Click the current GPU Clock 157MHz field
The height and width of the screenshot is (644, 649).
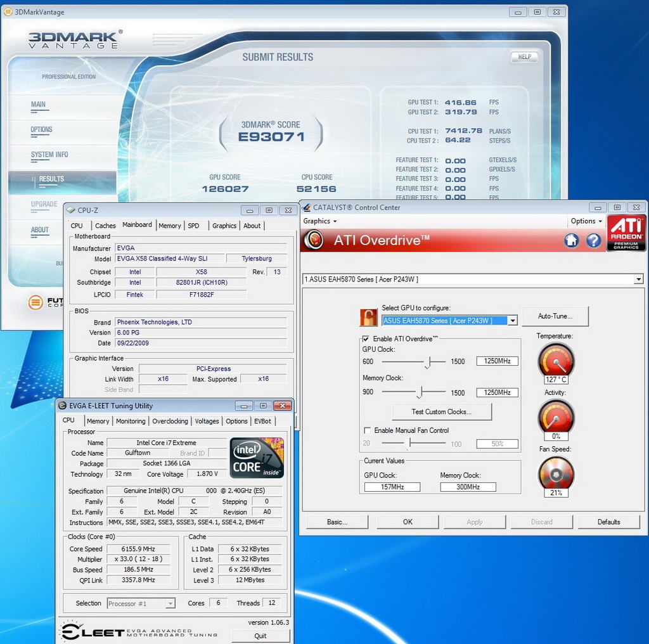tap(392, 487)
